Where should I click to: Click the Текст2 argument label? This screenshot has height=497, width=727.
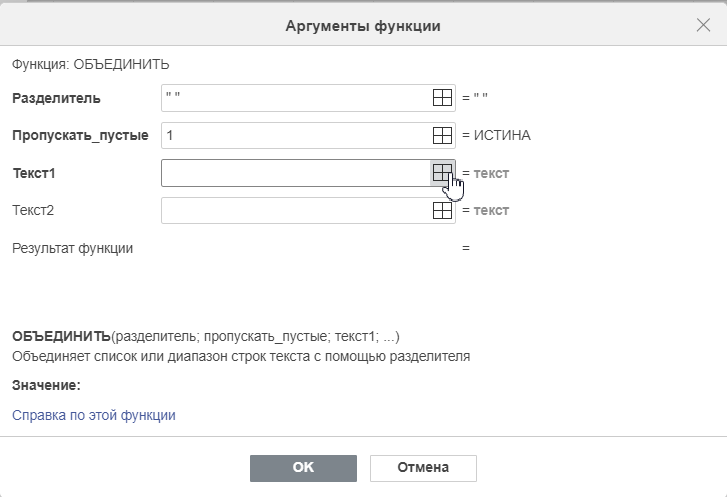33,210
